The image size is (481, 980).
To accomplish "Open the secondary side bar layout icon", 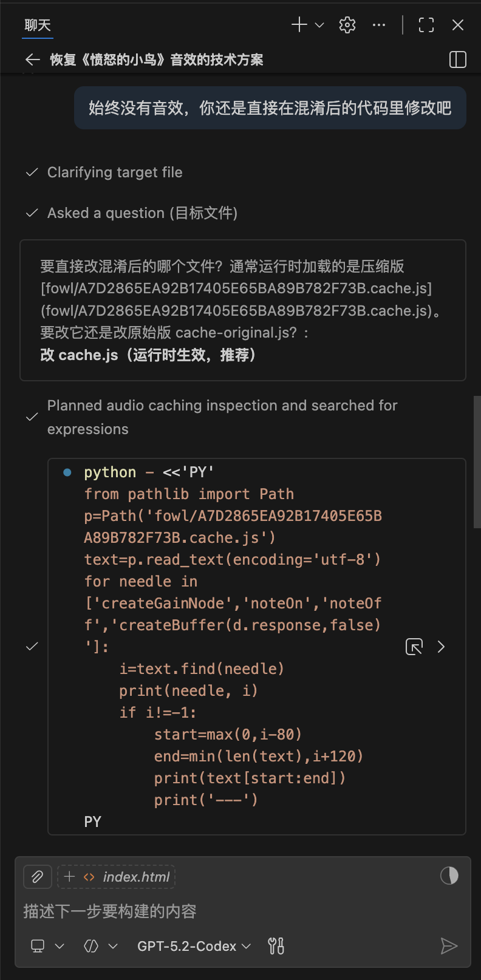I will 457,60.
